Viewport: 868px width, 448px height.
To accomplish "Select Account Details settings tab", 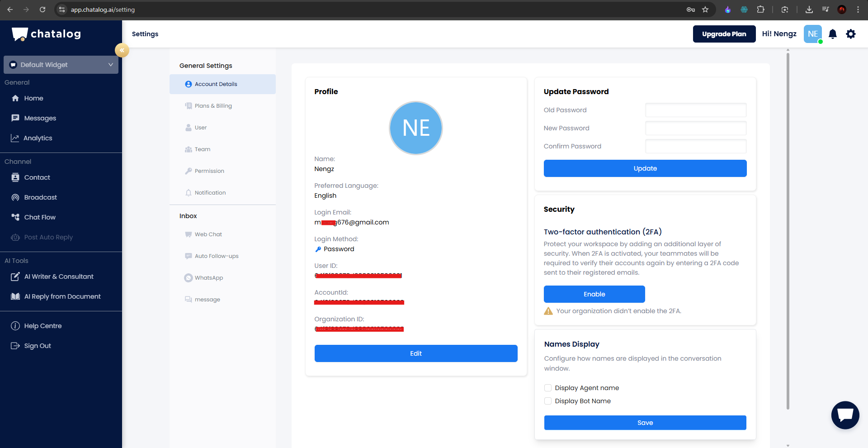I will coord(222,84).
